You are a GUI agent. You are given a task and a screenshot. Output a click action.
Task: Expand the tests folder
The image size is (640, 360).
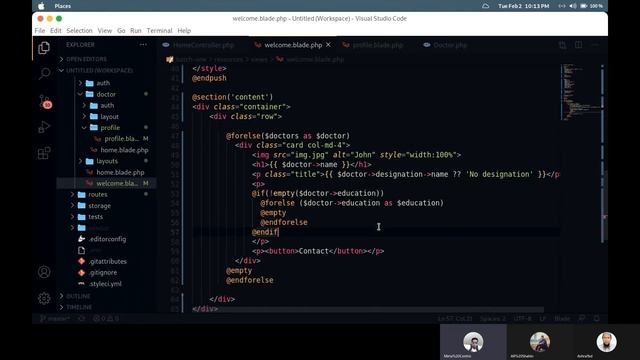point(95,217)
